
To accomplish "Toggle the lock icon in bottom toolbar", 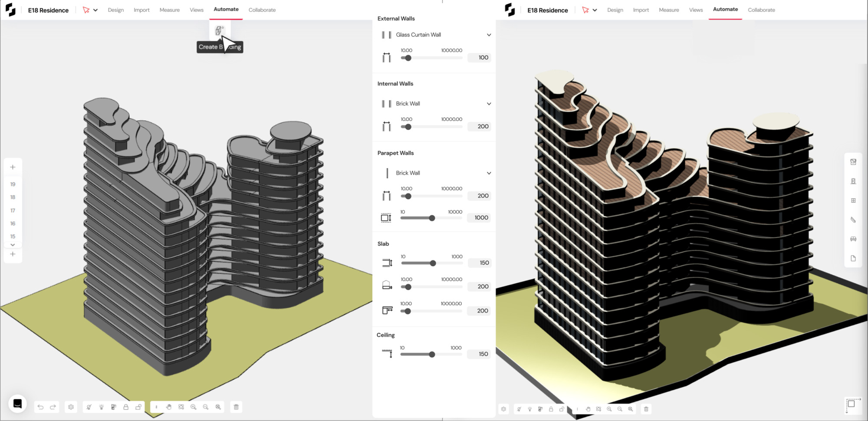I will tap(126, 407).
